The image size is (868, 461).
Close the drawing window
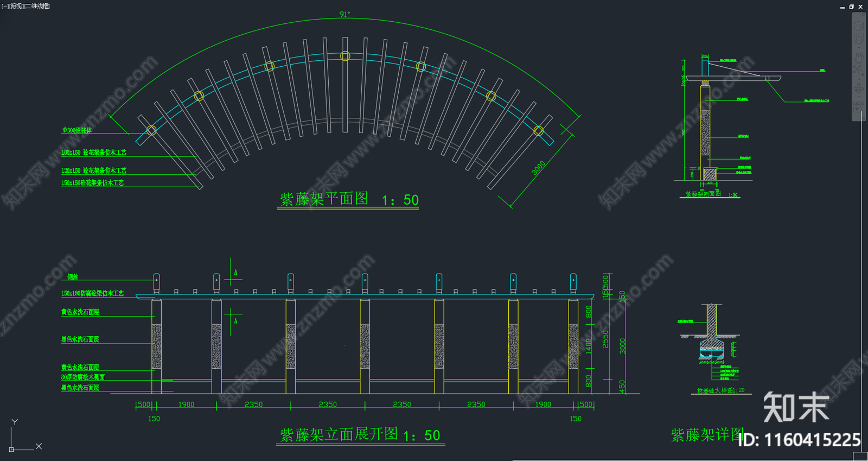[x=860, y=7]
